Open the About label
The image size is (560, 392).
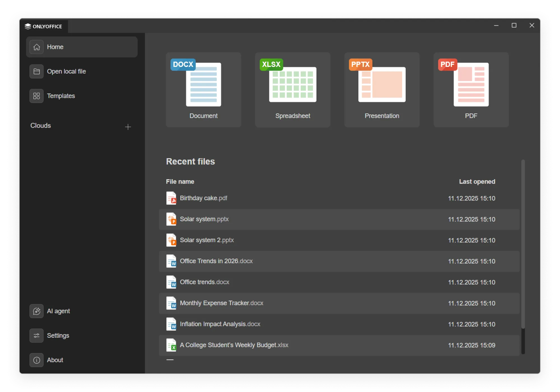(x=55, y=360)
